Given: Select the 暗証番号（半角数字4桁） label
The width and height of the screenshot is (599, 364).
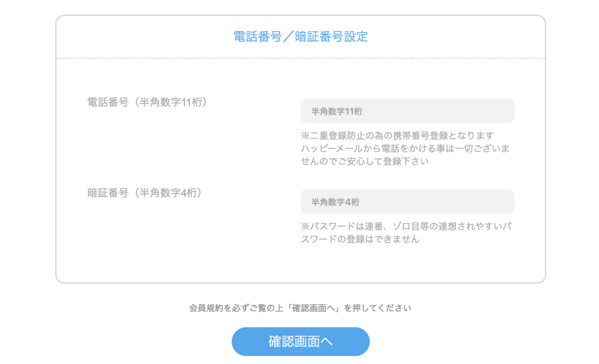Looking at the screenshot, I should (144, 193).
